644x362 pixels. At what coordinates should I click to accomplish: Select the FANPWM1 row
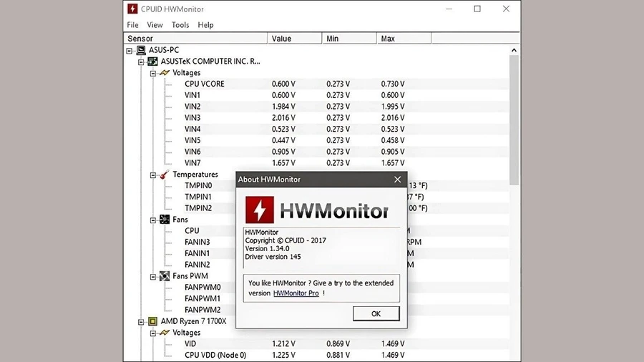(x=203, y=298)
